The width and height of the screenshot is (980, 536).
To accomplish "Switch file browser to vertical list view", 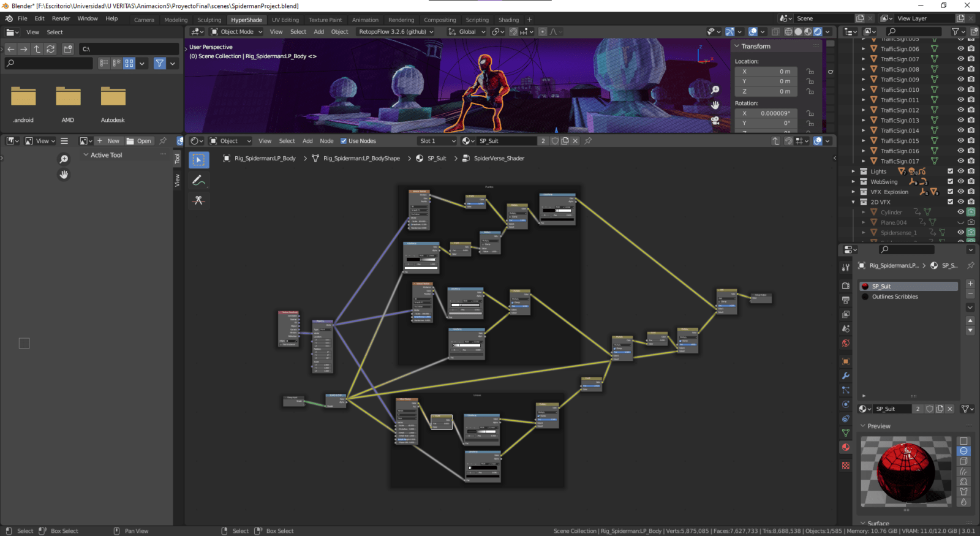I will pyautogui.click(x=104, y=63).
